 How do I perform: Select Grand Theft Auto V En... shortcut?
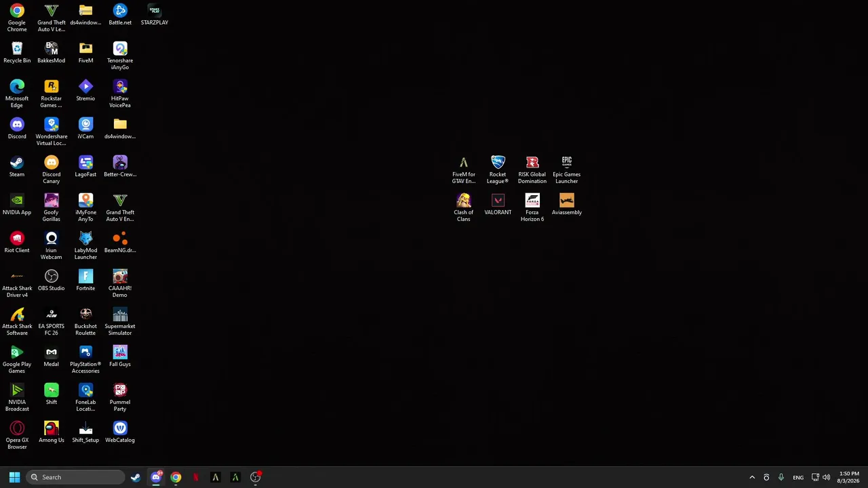pyautogui.click(x=120, y=207)
